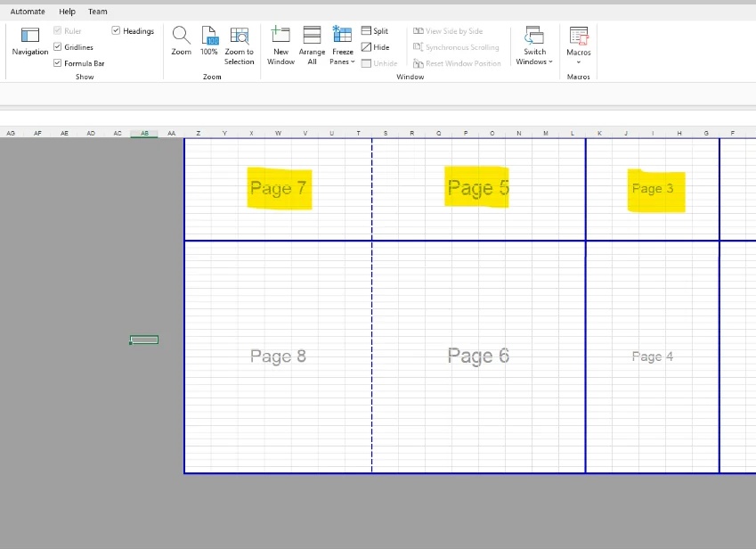Open the Zoom dialog
Image resolution: width=756 pixels, height=549 pixels.
[182, 42]
